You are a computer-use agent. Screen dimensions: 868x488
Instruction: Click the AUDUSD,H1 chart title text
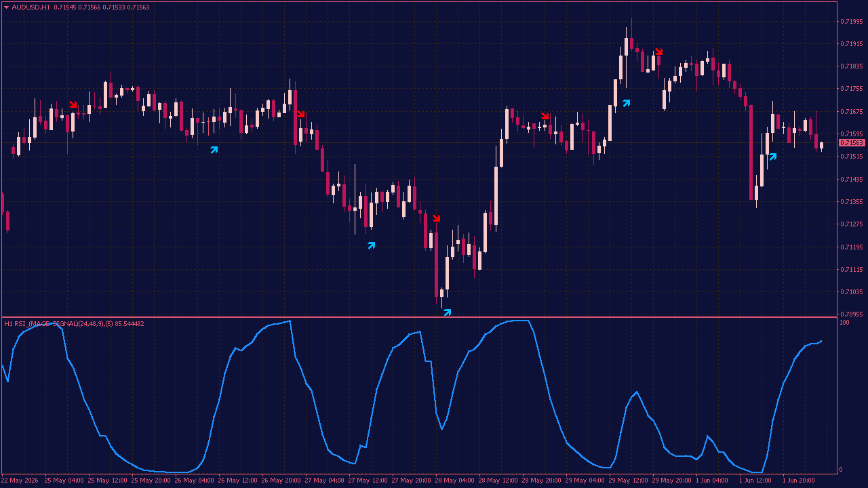[x=31, y=7]
